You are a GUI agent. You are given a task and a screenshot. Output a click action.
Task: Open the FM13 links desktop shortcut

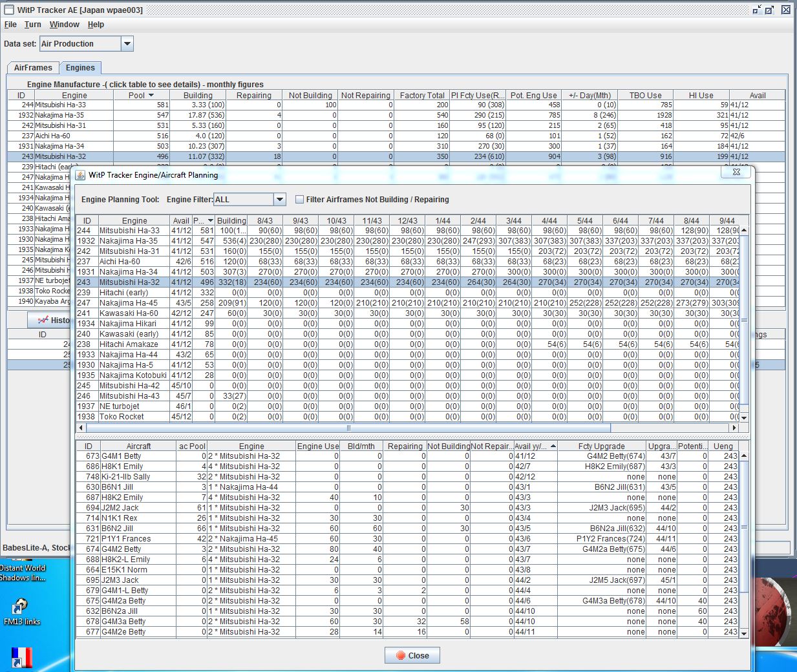[x=21, y=611]
